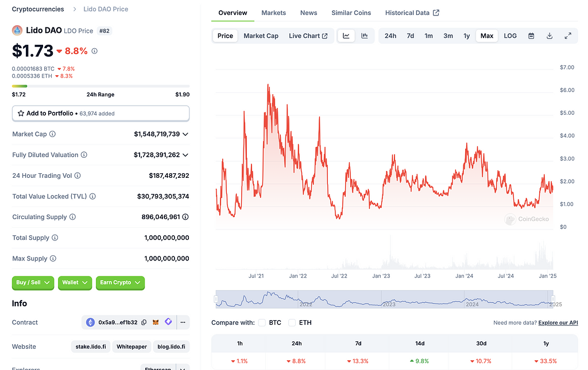588x370 pixels.
Task: Open the Whitepaper link
Action: coord(132,346)
